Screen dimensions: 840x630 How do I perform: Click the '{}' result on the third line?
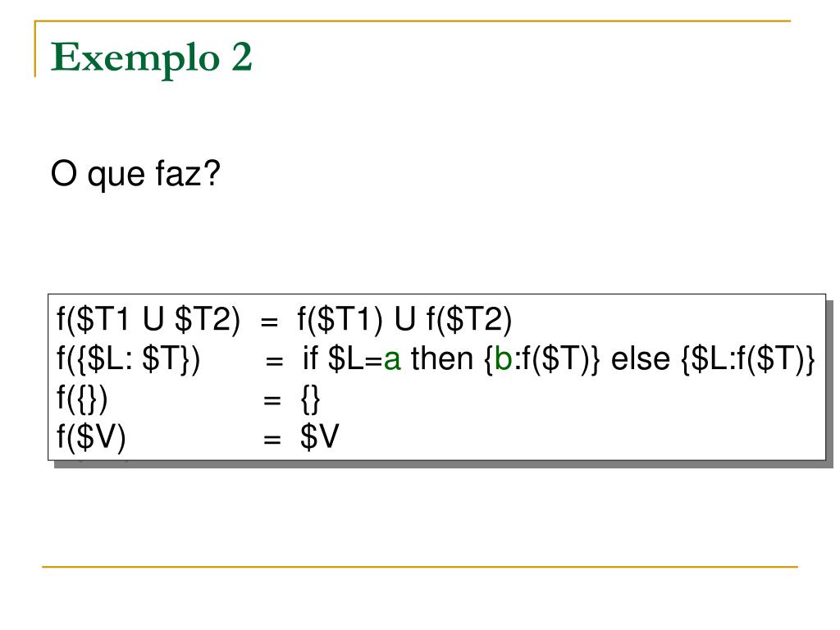click(x=311, y=399)
